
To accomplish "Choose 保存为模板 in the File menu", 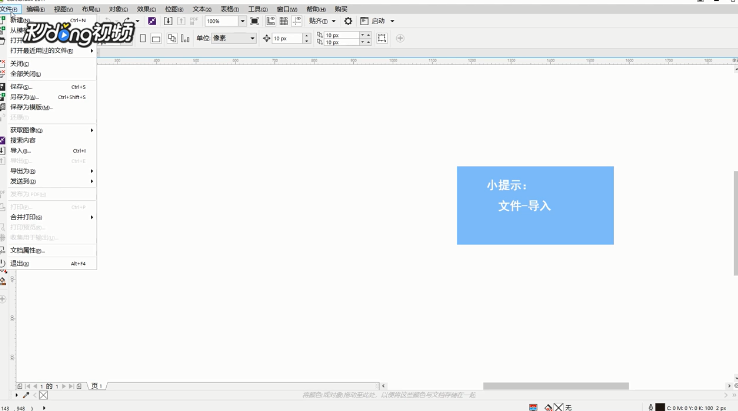I will pyautogui.click(x=48, y=107).
